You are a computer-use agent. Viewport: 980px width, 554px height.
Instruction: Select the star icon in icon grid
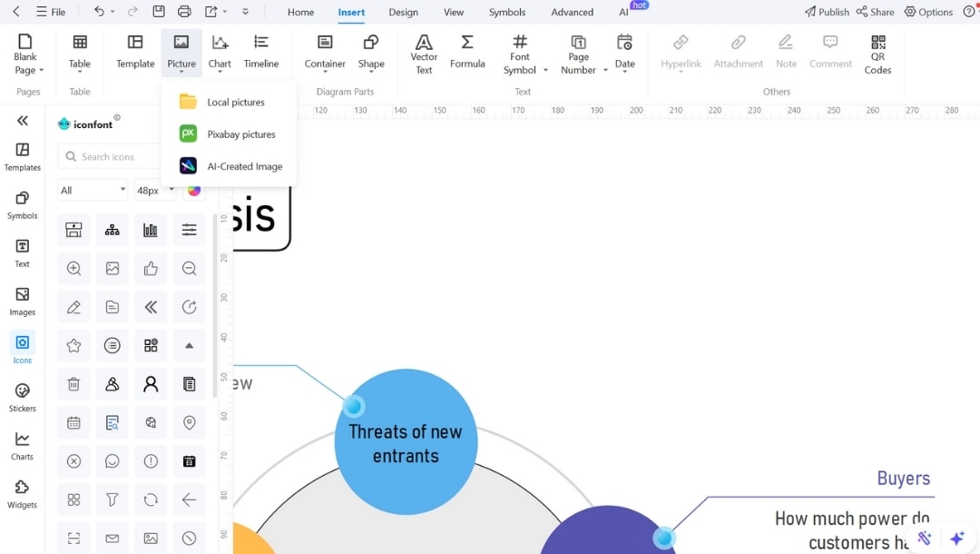[x=73, y=345]
